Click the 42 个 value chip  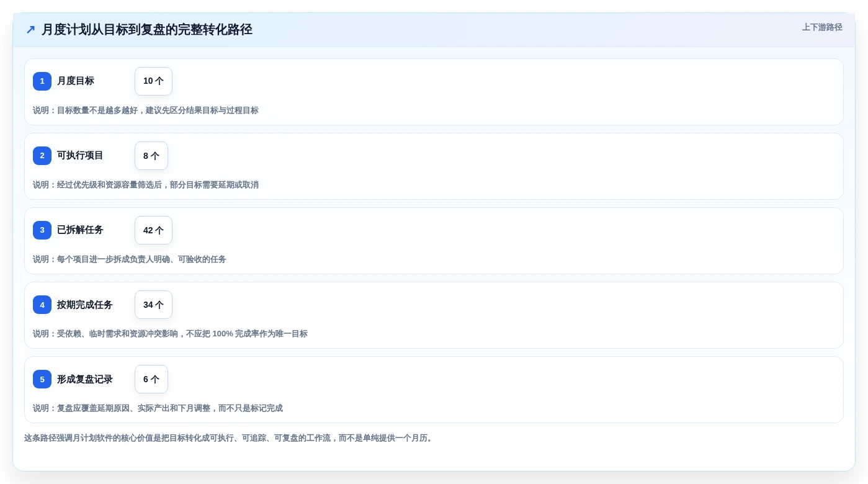[x=153, y=230]
